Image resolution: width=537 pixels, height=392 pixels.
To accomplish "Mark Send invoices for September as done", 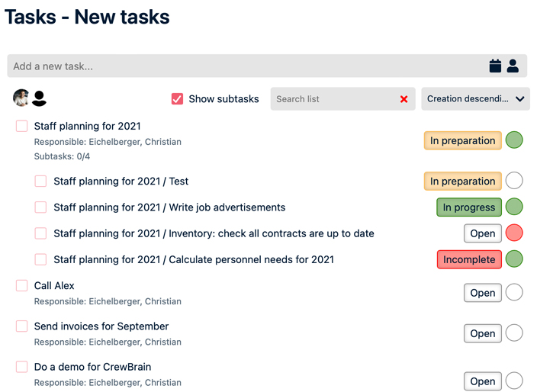I will (x=22, y=326).
